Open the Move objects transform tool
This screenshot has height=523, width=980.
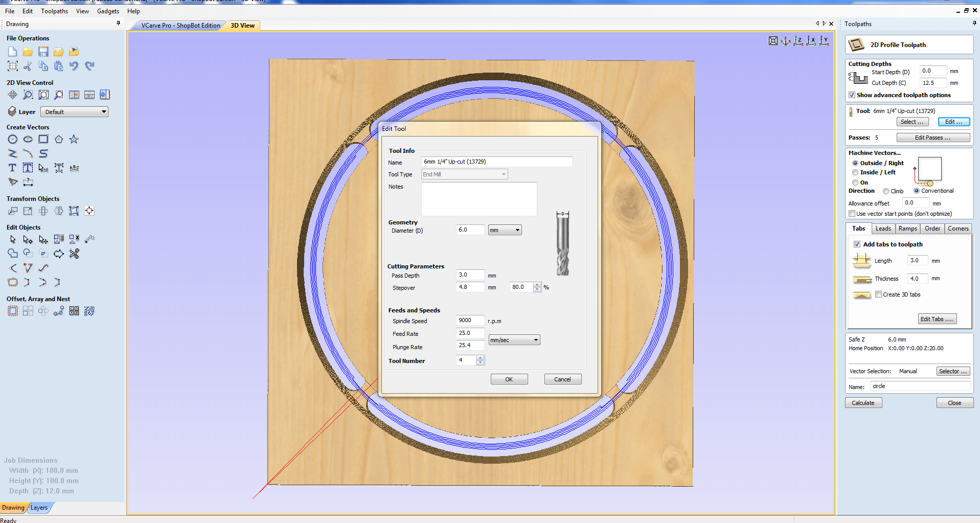click(x=12, y=211)
